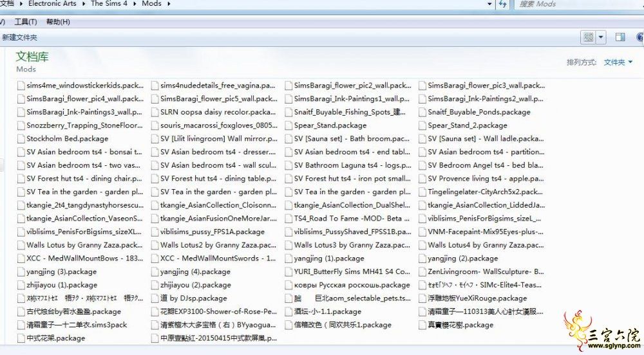Select file name 中原壹點紅-20150415中式款屏風
The image size is (644, 355).
click(x=218, y=339)
